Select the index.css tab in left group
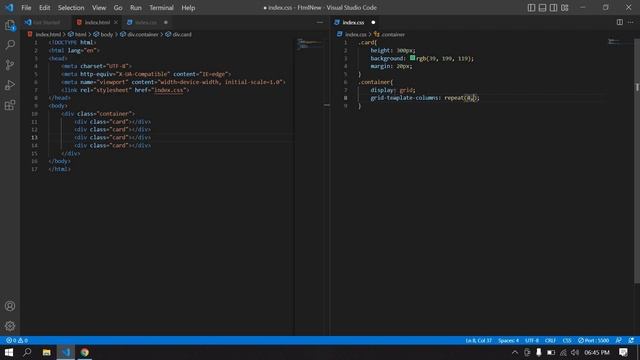 coord(146,22)
